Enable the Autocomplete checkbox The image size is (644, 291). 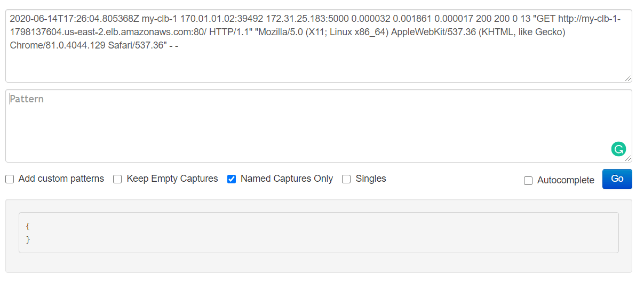point(528,181)
